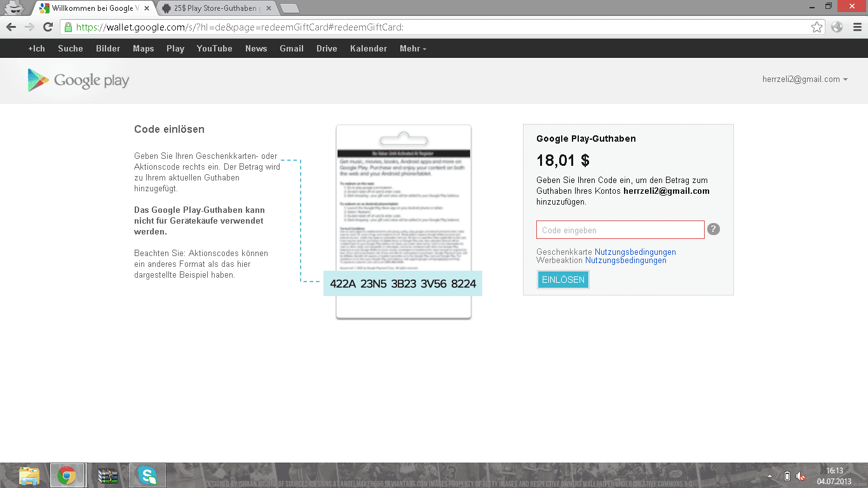This screenshot has width=868, height=488.
Task: Open a new browser tab
Action: [x=290, y=9]
